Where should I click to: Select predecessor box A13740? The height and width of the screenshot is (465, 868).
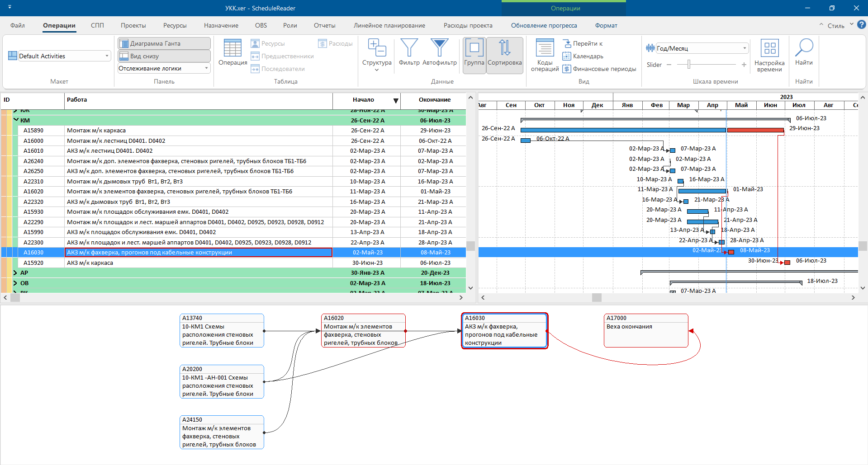point(222,330)
